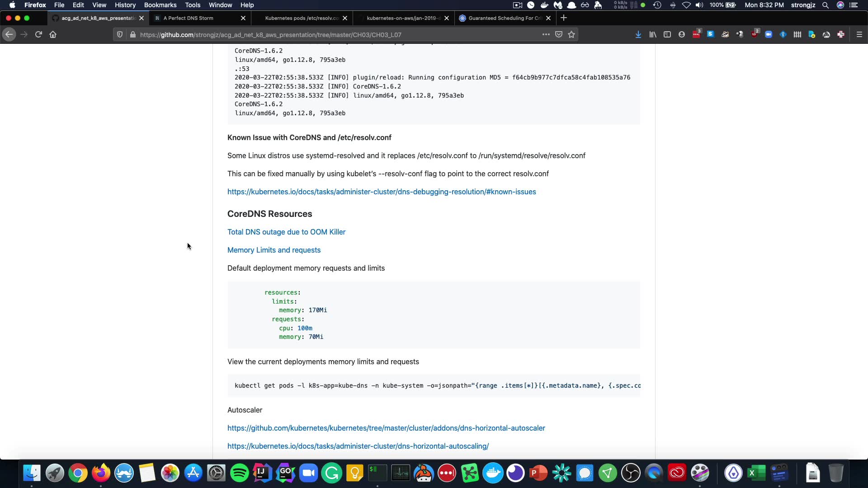Show the Library bookmarks and history

coord(652,34)
